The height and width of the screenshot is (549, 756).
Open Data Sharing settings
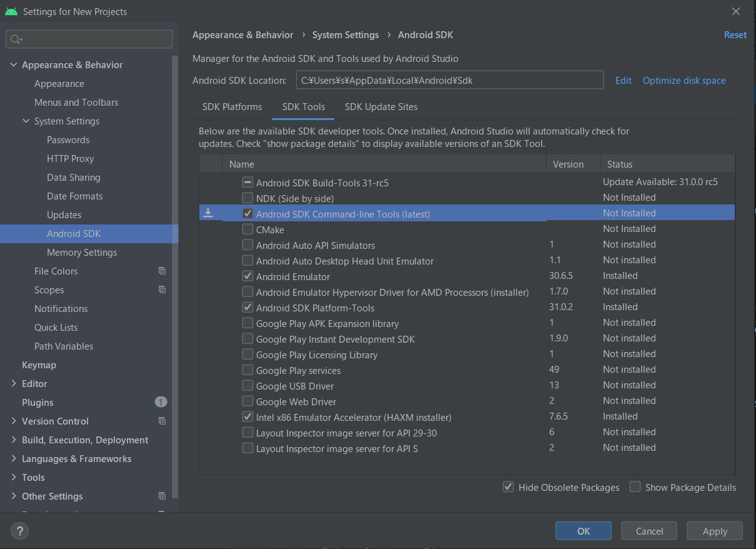click(x=73, y=178)
